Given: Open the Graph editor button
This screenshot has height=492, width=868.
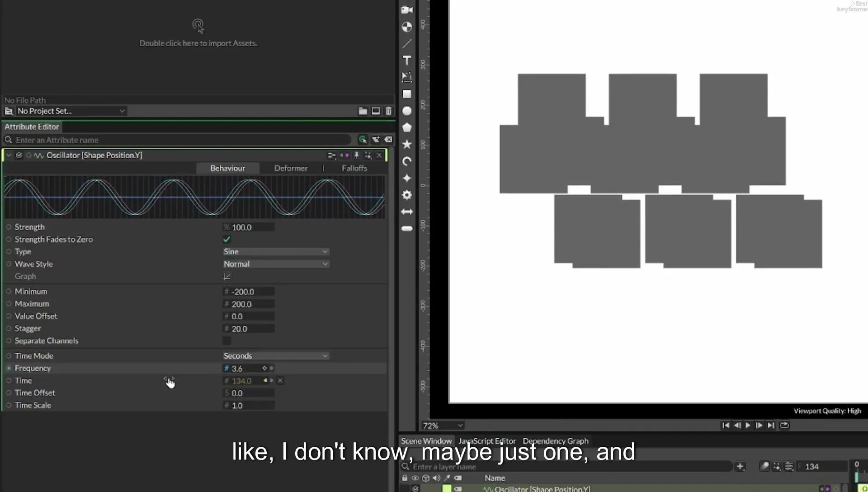Looking at the screenshot, I should click(x=227, y=276).
